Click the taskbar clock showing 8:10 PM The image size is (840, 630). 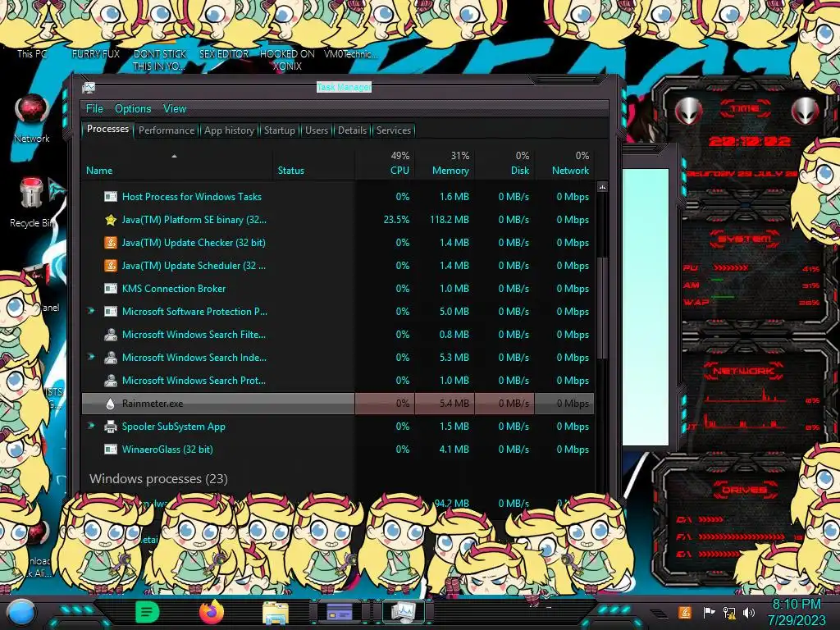tap(796, 612)
